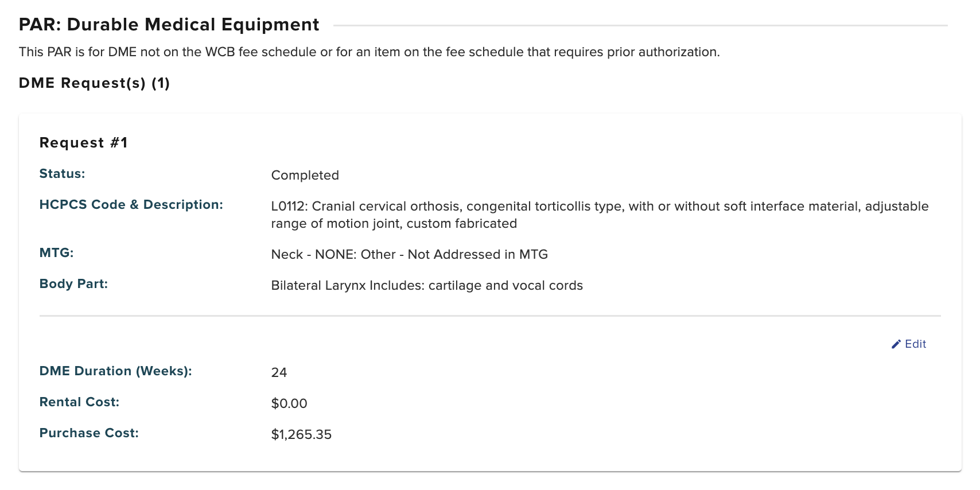This screenshot has width=980, height=490.
Task: Click the PAR description sentence about WCB fee schedule
Action: click(x=369, y=52)
